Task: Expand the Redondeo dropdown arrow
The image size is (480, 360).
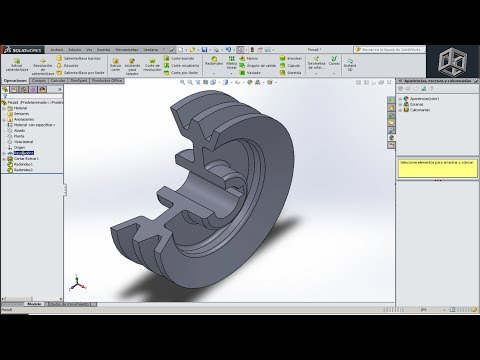Action: (x=214, y=73)
